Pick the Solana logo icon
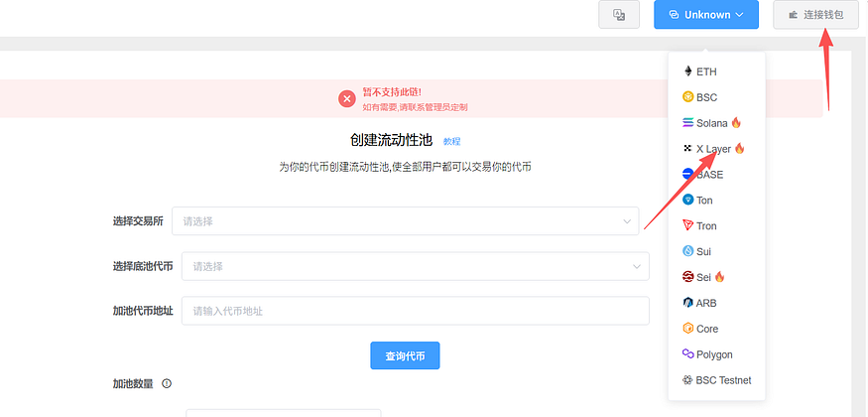The width and height of the screenshot is (868, 417). [x=688, y=123]
